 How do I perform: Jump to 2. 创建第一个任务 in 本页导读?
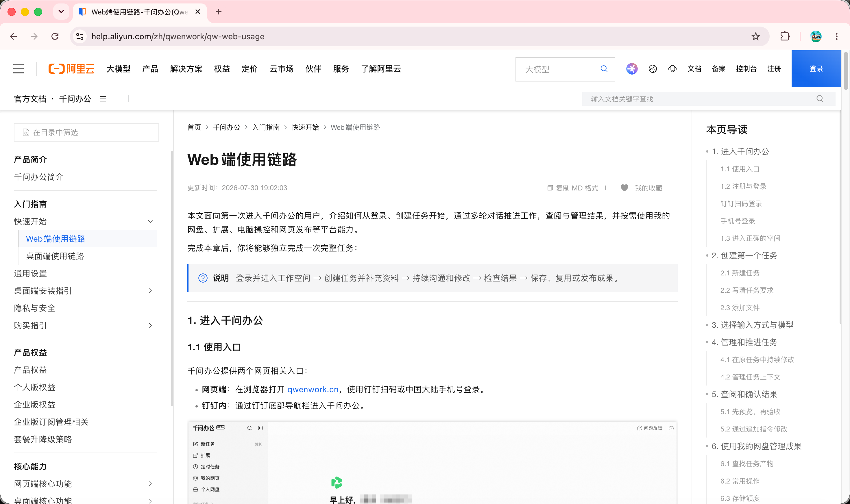744,255
